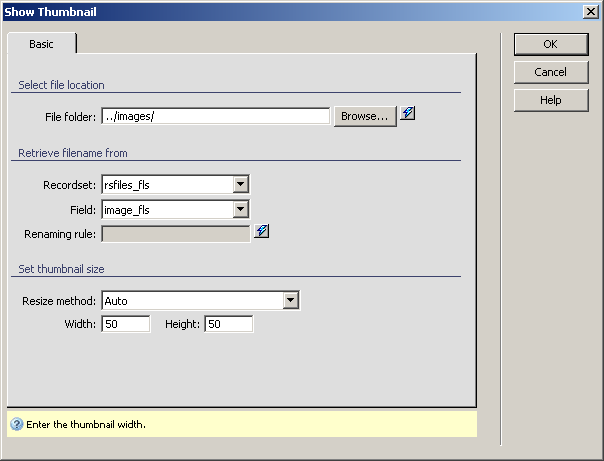The width and height of the screenshot is (604, 461).
Task: Click the 'Set thumbnail size' section heading
Action: (61, 269)
